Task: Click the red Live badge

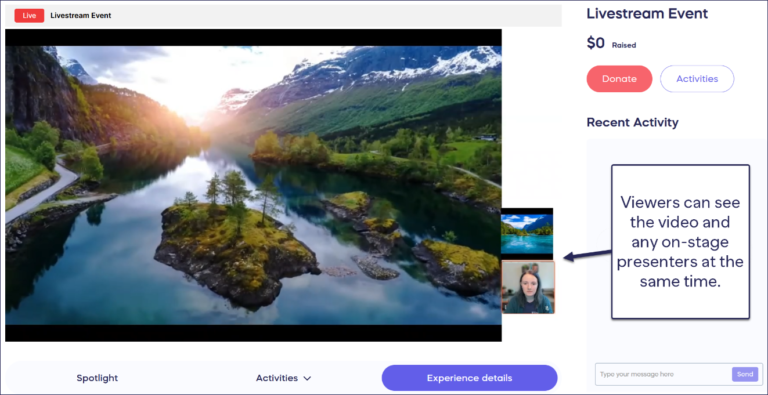Action: [29, 16]
